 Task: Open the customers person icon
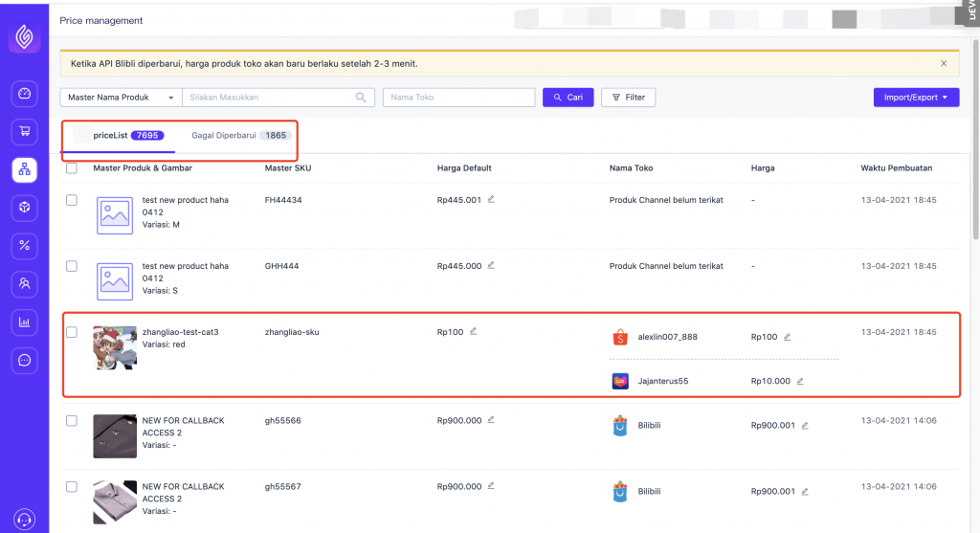tap(24, 283)
